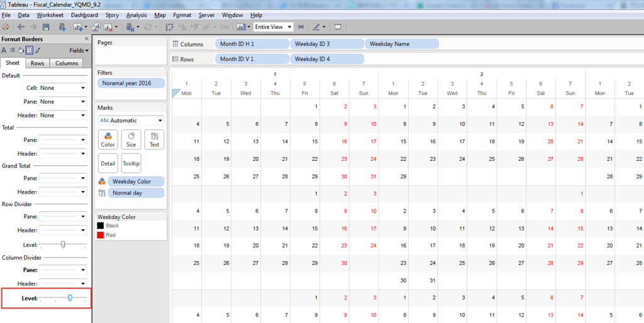The height and width of the screenshot is (323, 644).
Task: Open the Marks type Automatic dropdown
Action: 131,121
